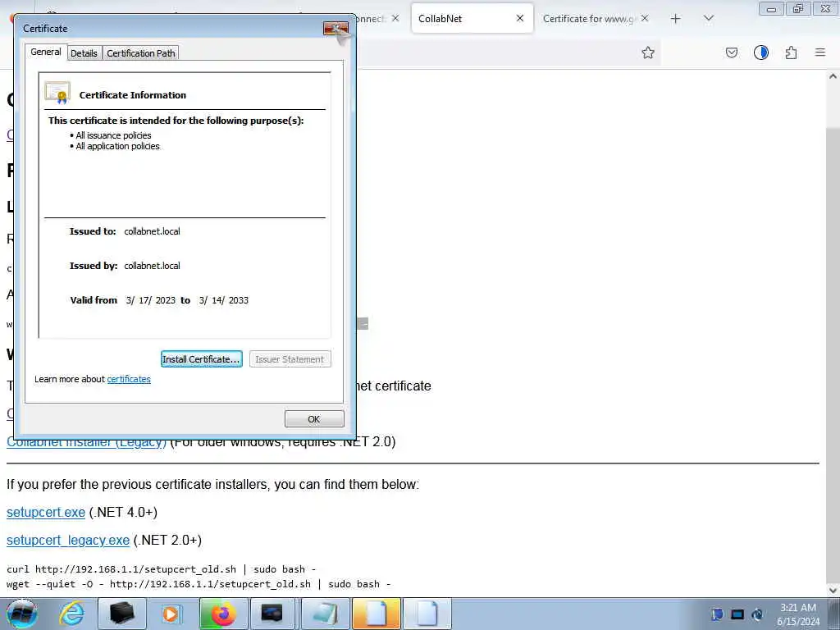The width and height of the screenshot is (840, 630).
Task: Switch to the Details tab
Action: click(x=84, y=53)
